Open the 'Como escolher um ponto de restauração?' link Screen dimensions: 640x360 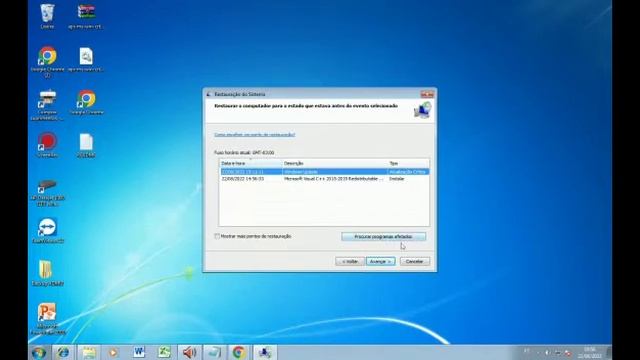coord(255,135)
